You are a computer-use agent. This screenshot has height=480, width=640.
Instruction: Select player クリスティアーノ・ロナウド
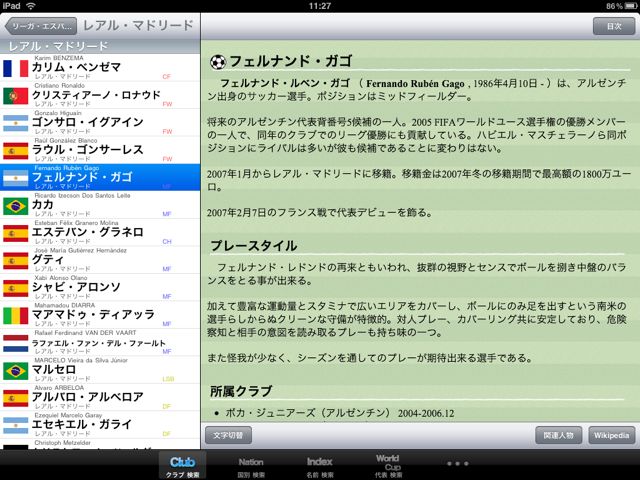pos(96,95)
